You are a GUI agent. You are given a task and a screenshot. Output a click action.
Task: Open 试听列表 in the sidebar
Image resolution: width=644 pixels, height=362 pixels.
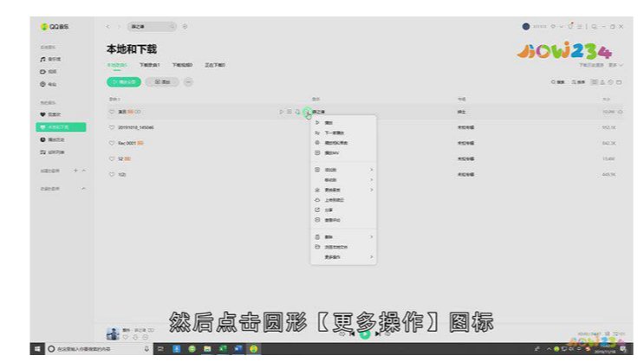[52, 152]
